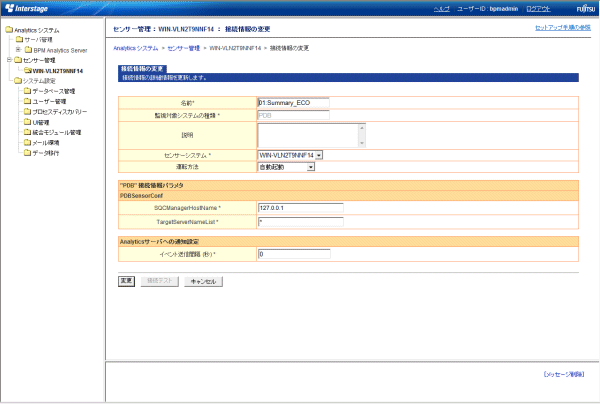Select Analytics システム tree label
Screen dimensions: 600x404
point(37,30)
